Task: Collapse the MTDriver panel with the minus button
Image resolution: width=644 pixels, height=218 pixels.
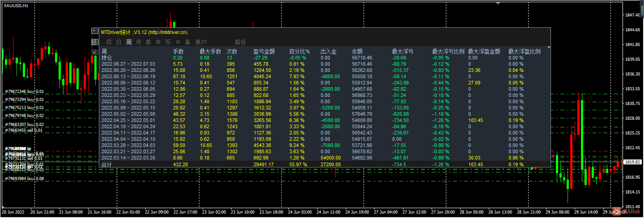Action: pos(94,31)
